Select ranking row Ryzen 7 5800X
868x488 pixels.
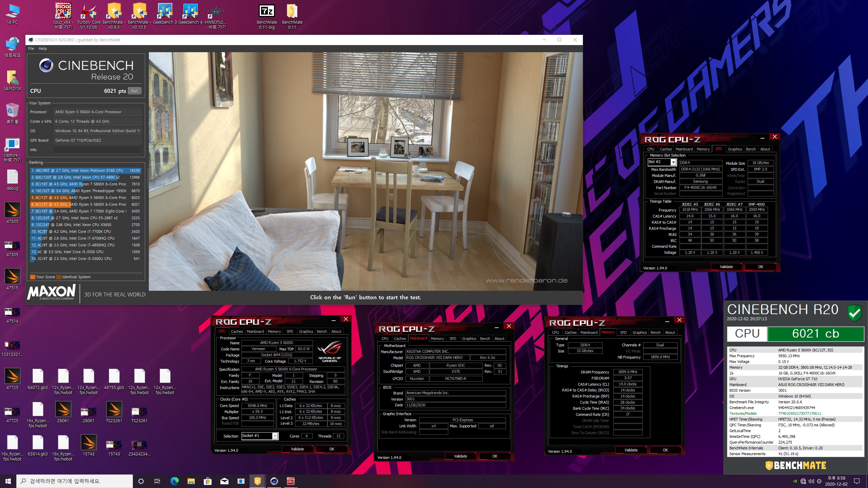point(85,184)
